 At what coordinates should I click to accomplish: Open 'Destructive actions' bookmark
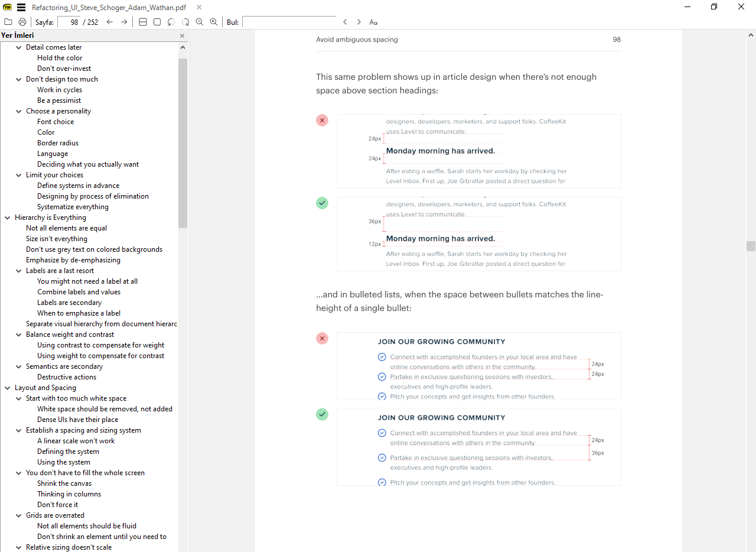67,377
